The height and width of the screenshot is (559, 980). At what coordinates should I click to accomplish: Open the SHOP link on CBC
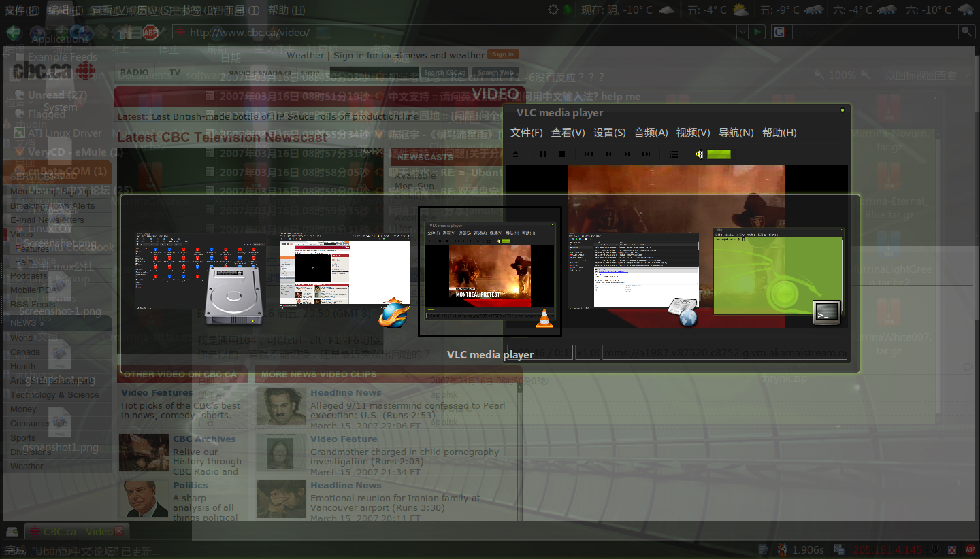310,73
